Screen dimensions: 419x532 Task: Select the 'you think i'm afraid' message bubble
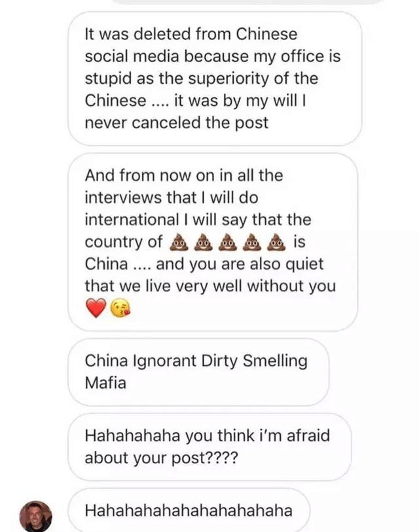click(x=209, y=447)
